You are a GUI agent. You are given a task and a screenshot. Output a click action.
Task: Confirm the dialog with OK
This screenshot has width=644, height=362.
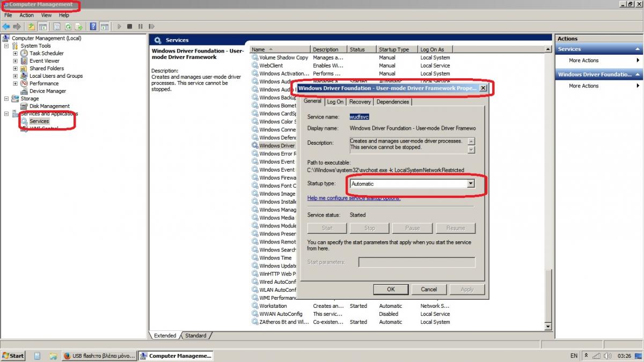(391, 289)
